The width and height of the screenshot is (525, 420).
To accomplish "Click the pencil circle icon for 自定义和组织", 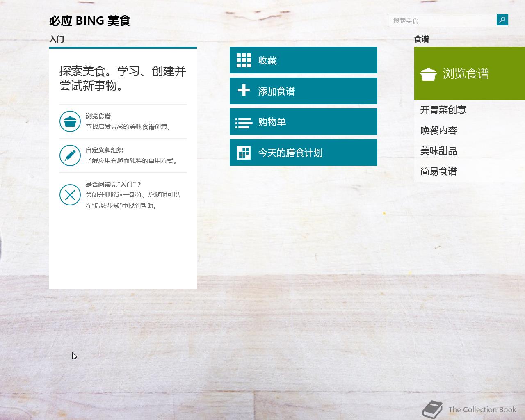I will (x=70, y=155).
